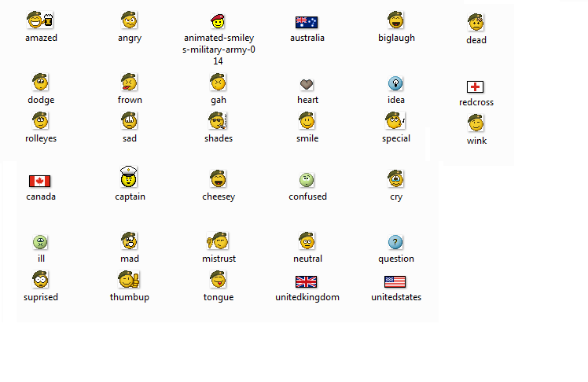This screenshot has width=588, height=382.
Task: Select the thumbup smiley icon
Action: click(x=129, y=280)
